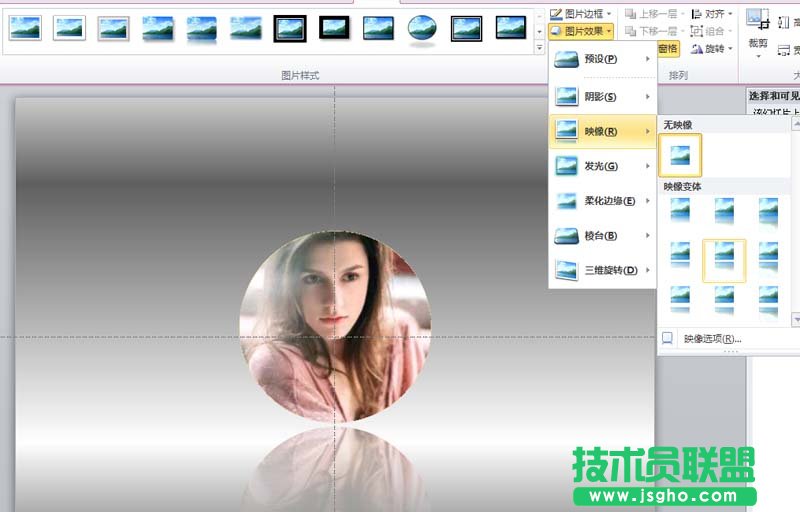Open the 阴影(S) shadow submenu

[x=603, y=96]
